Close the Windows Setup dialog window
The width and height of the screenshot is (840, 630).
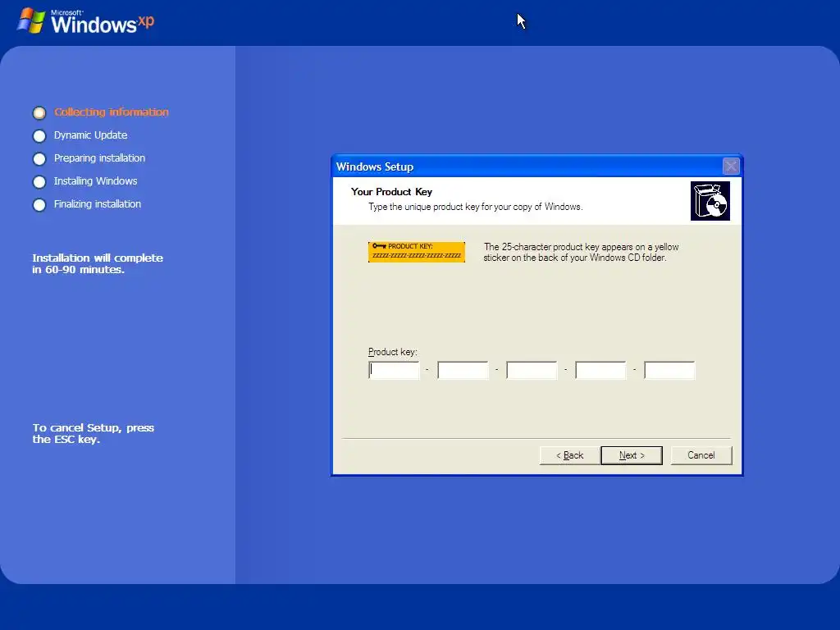coord(731,166)
